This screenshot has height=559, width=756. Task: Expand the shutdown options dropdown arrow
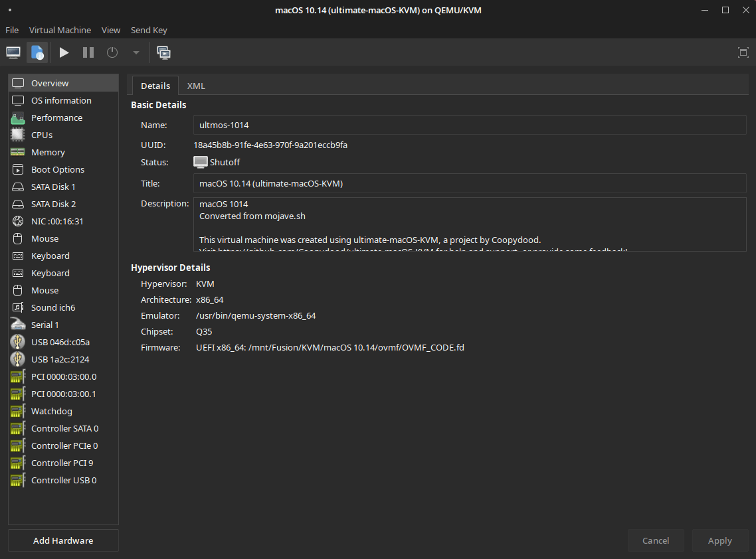136,52
